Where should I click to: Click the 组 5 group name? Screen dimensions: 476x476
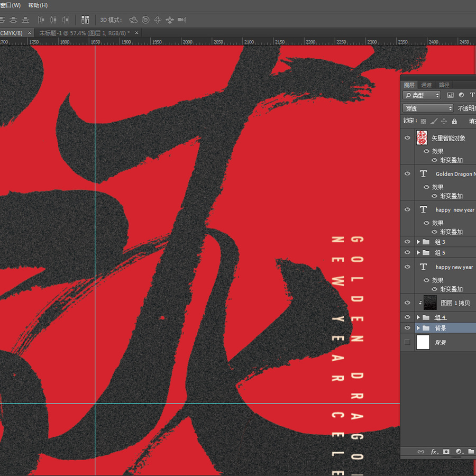(x=440, y=253)
